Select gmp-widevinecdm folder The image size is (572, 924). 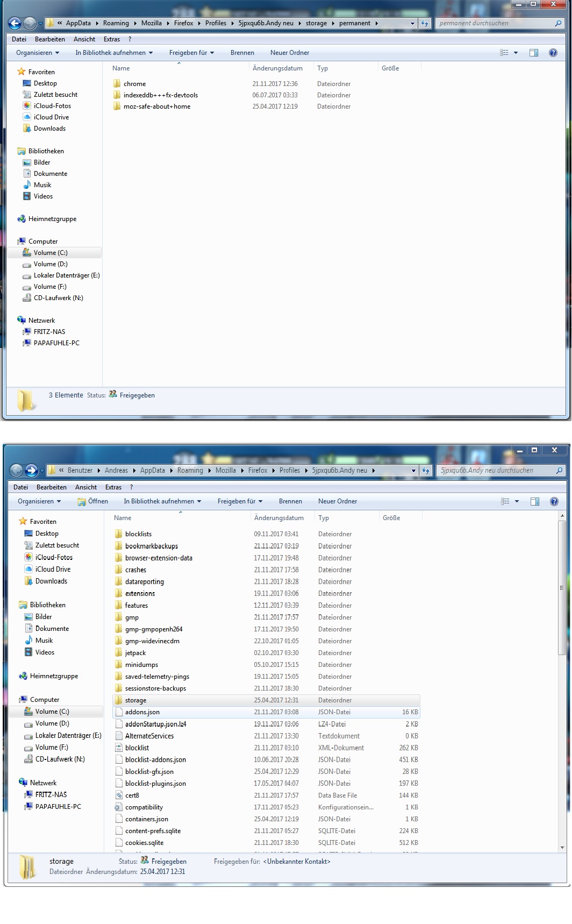[x=152, y=641]
